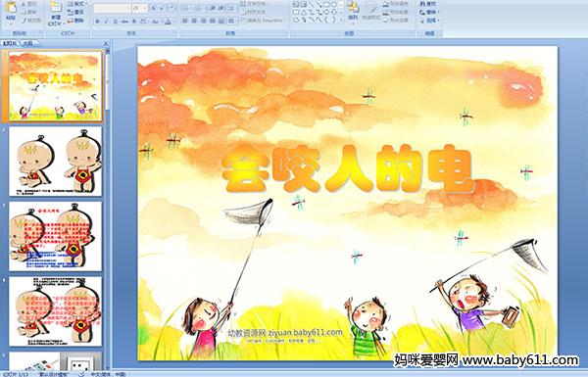Screen dimensions: 588x377
Task: Click the New Slide icon
Action: [x=56, y=12]
